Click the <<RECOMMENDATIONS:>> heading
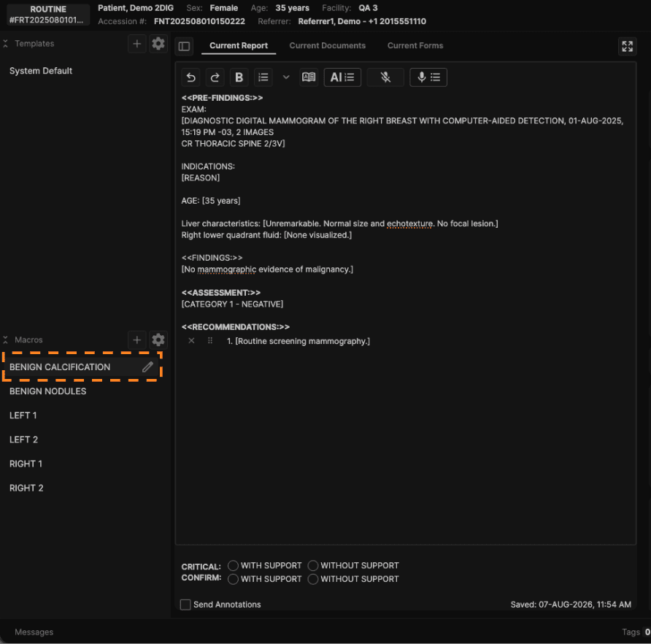 [236, 327]
